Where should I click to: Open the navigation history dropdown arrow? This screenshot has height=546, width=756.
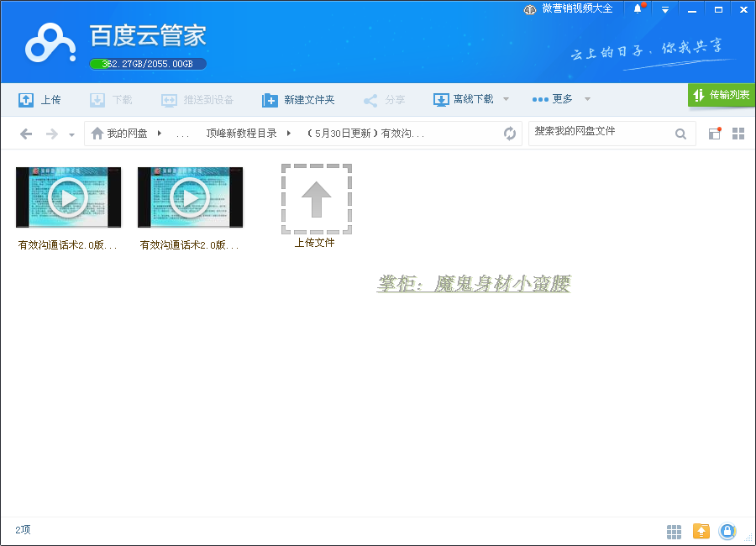71,134
